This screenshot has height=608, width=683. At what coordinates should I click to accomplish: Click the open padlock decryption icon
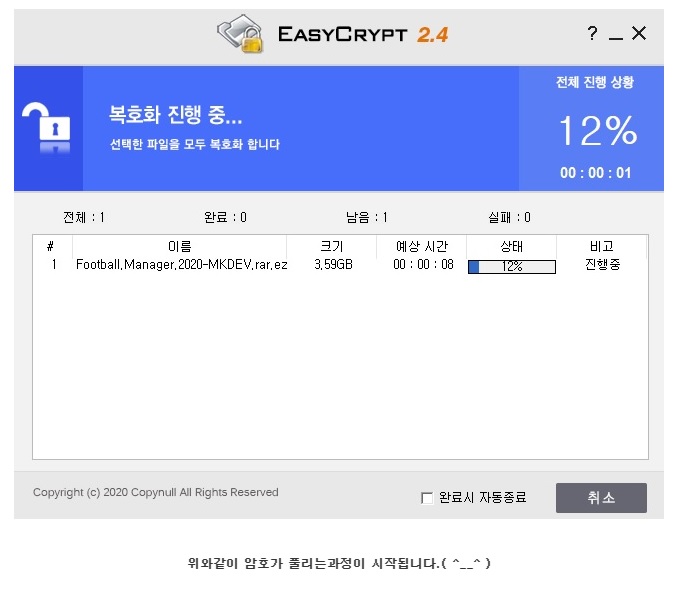46,128
